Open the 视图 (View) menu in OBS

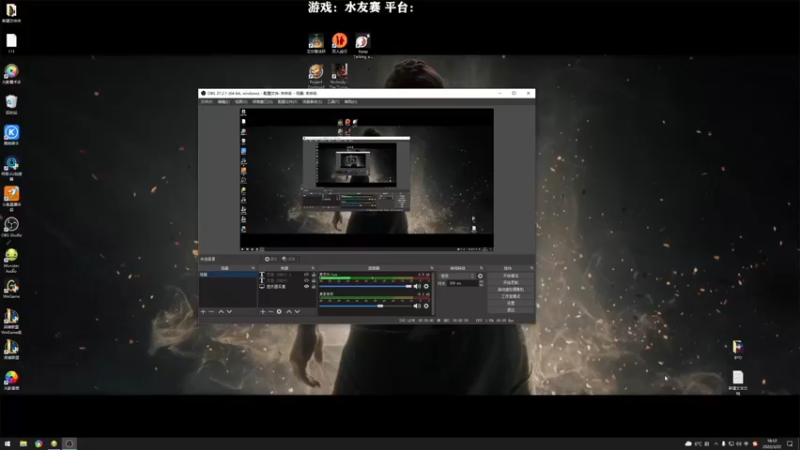(241, 102)
